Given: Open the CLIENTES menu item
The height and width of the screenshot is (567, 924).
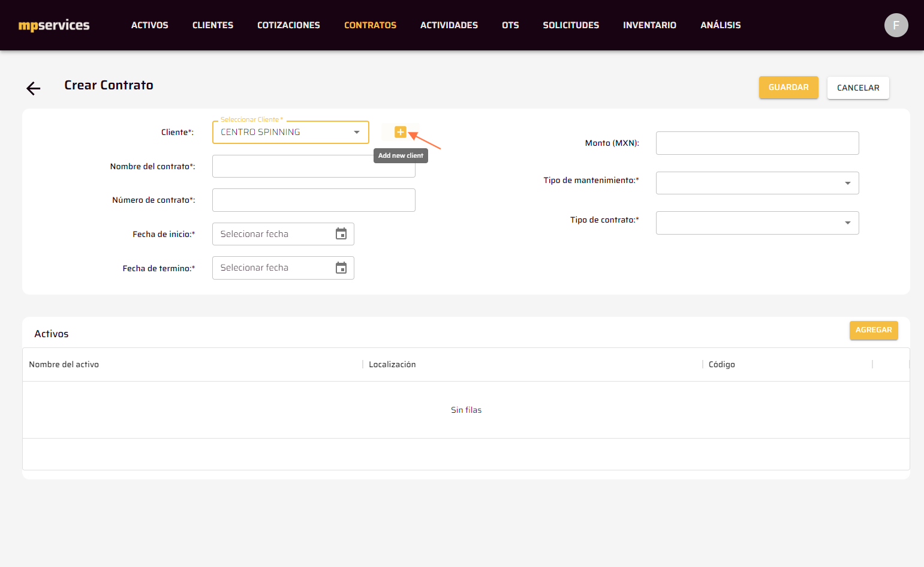Looking at the screenshot, I should tap(213, 25).
